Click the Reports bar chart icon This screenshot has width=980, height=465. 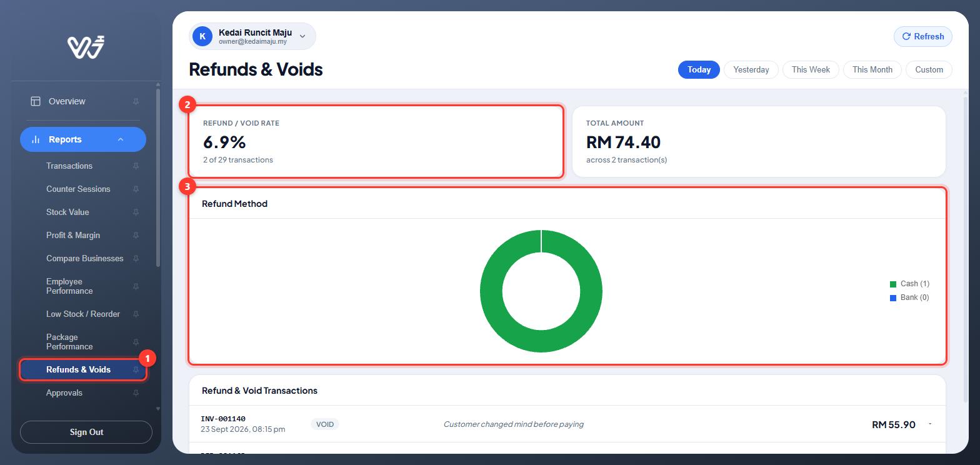click(x=36, y=139)
